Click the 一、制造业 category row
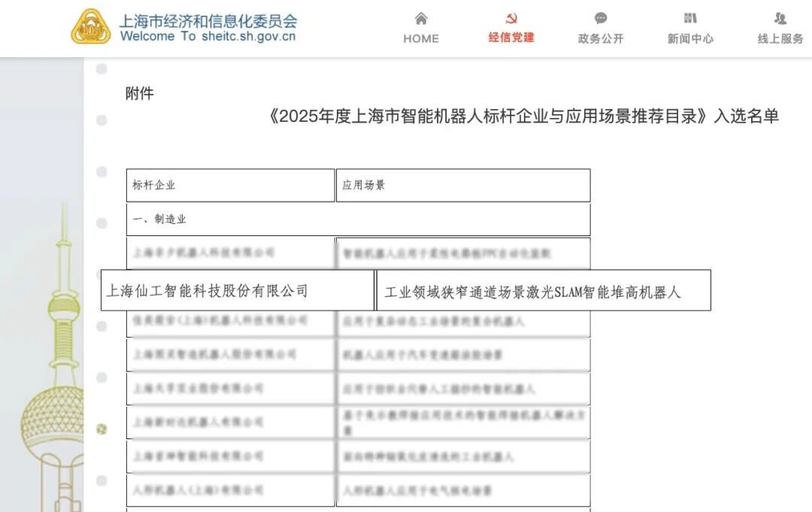 [358, 220]
